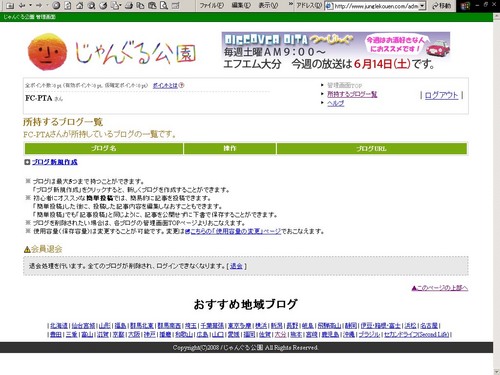Click the ログアウト link
The height and width of the screenshot is (375, 500).
[441, 95]
